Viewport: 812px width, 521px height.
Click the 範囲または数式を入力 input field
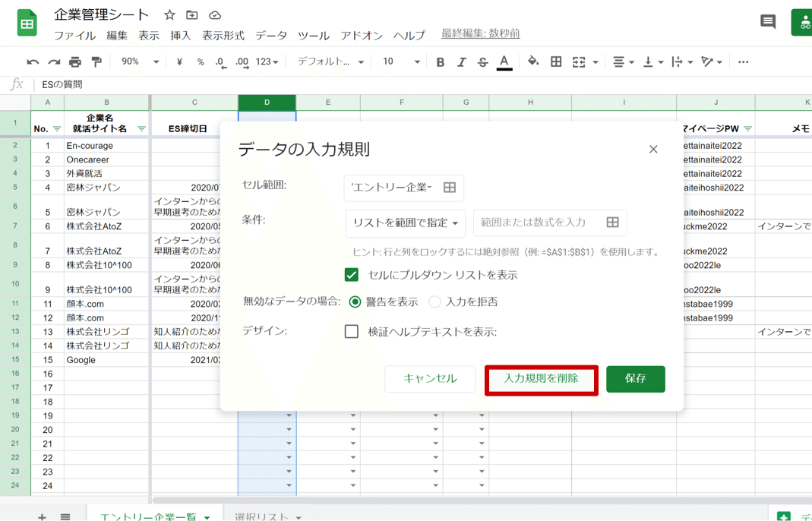pos(550,223)
